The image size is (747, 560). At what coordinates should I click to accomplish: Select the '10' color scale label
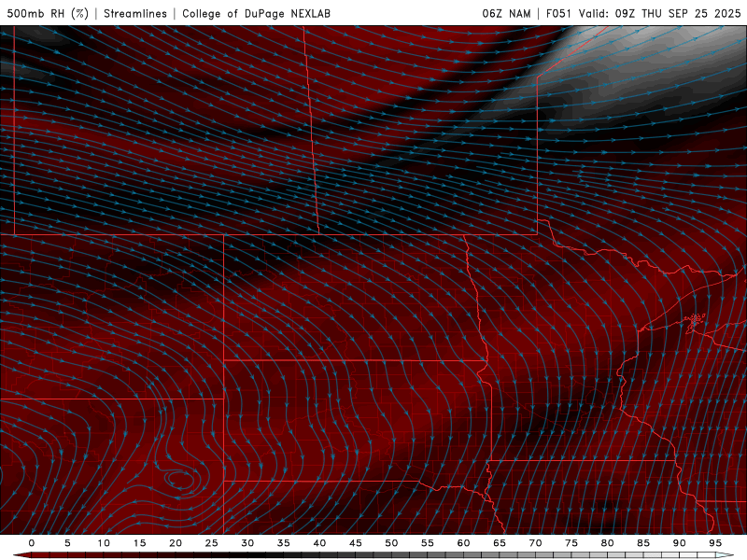point(104,543)
